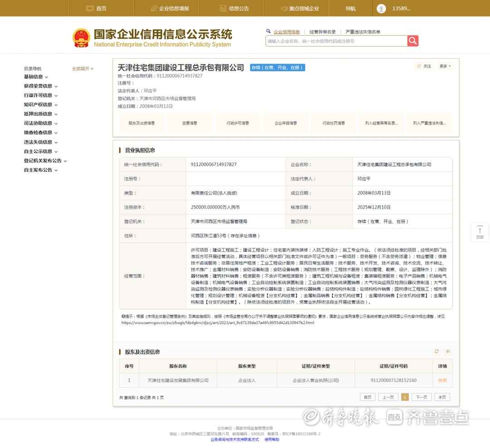Expand 违法失信信息 in the sidebar
The image size is (490, 448).
[41, 142]
